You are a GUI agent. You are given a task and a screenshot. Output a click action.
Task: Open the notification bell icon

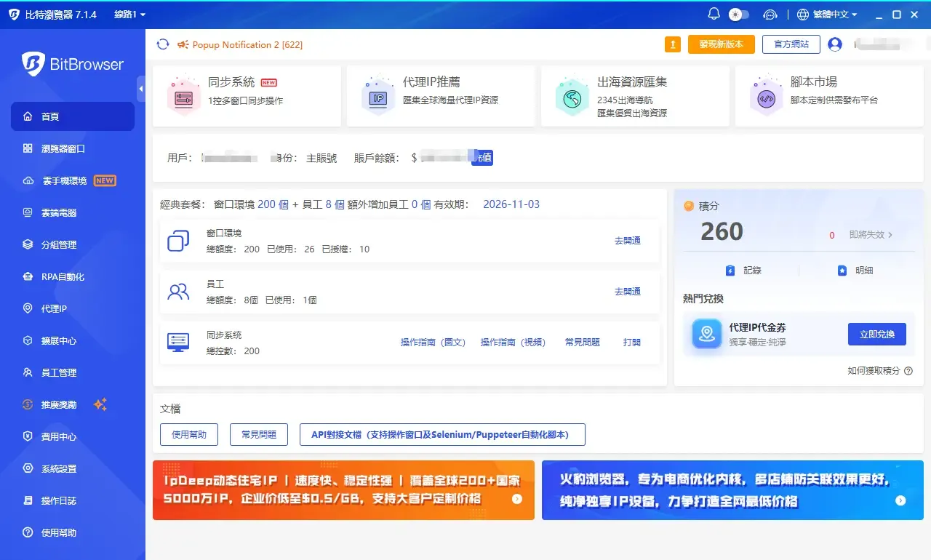click(714, 14)
